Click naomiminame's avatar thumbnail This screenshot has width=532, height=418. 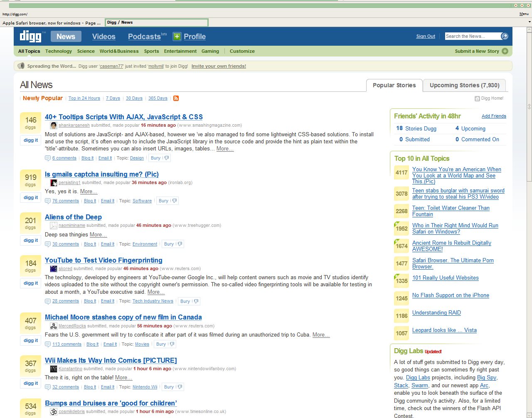(x=54, y=226)
